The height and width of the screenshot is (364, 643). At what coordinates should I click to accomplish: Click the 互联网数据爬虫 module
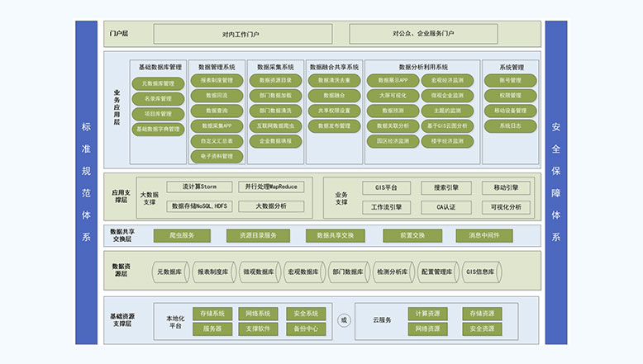point(275,125)
